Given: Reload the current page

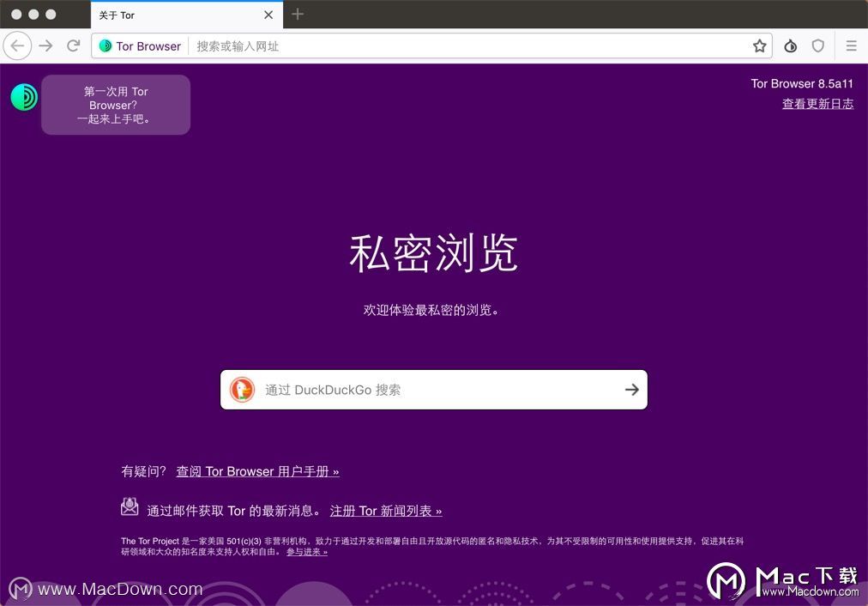Looking at the screenshot, I should (x=74, y=46).
